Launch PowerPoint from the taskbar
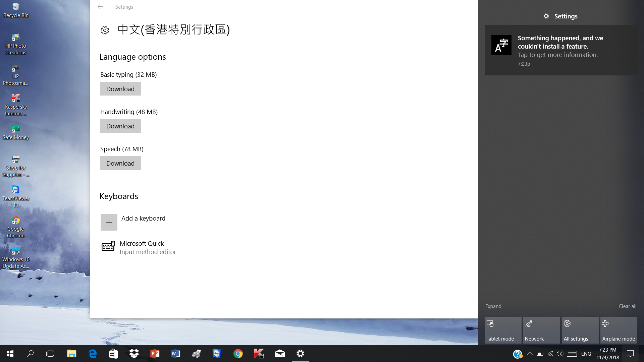This screenshot has height=362, width=644. pyautogui.click(x=155, y=354)
